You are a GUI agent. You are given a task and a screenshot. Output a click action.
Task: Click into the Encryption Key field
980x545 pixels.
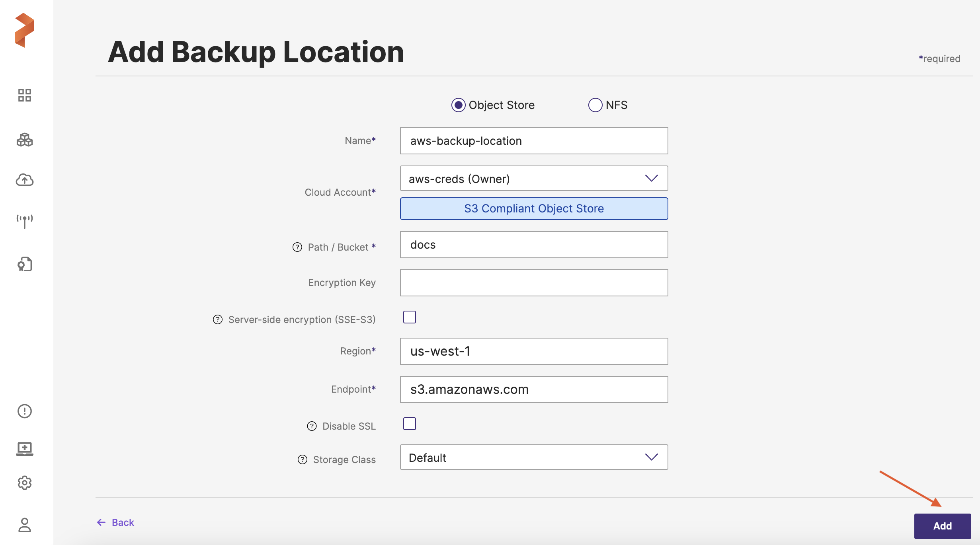click(x=534, y=283)
